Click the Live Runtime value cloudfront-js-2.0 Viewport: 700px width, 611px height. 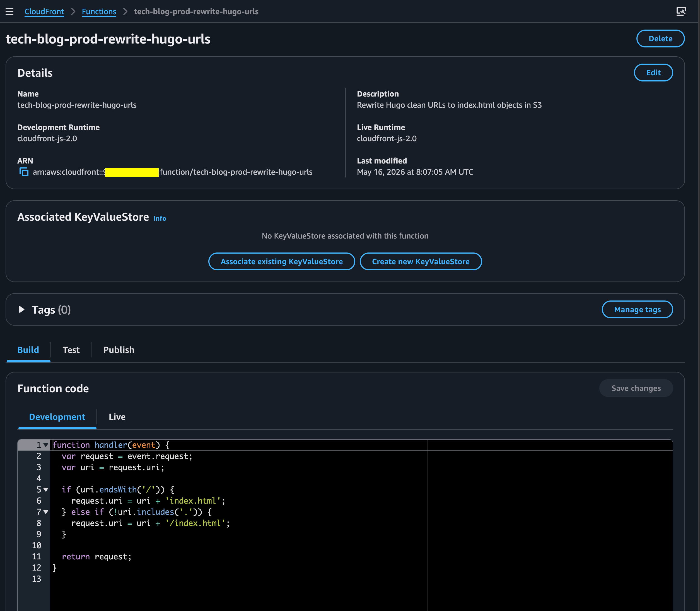click(x=387, y=139)
